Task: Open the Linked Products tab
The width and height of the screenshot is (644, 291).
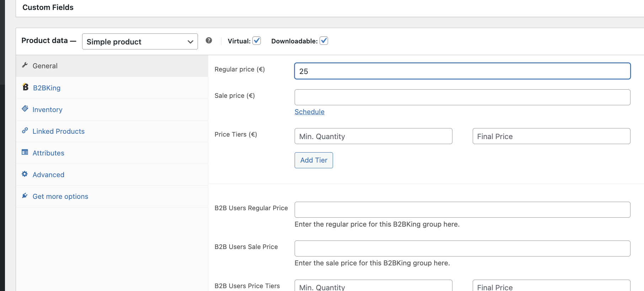Action: click(x=112, y=131)
